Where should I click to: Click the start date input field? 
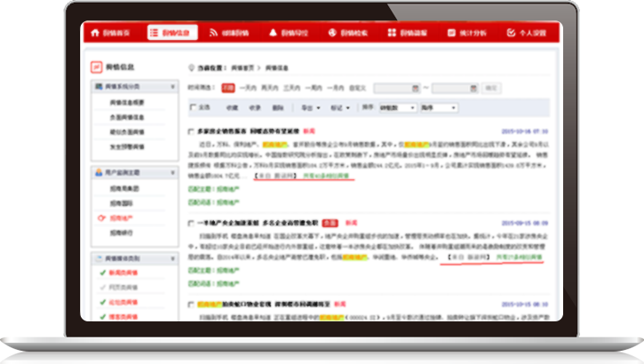[x=397, y=88]
